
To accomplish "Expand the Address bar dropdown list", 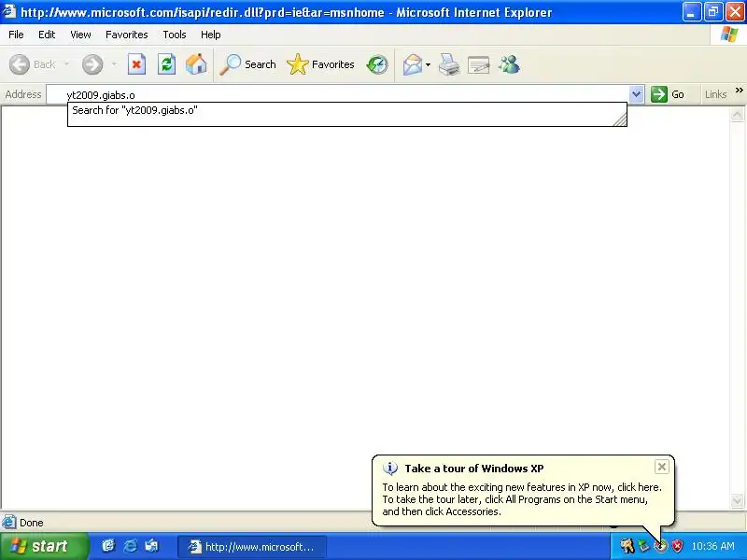I will 636,94.
